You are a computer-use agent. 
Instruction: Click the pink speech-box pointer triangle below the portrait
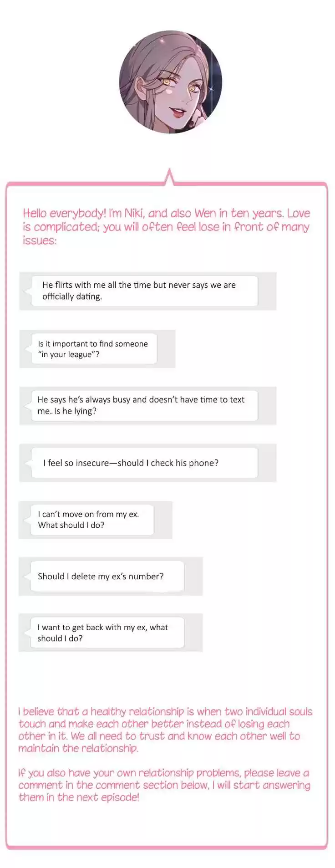click(x=170, y=178)
